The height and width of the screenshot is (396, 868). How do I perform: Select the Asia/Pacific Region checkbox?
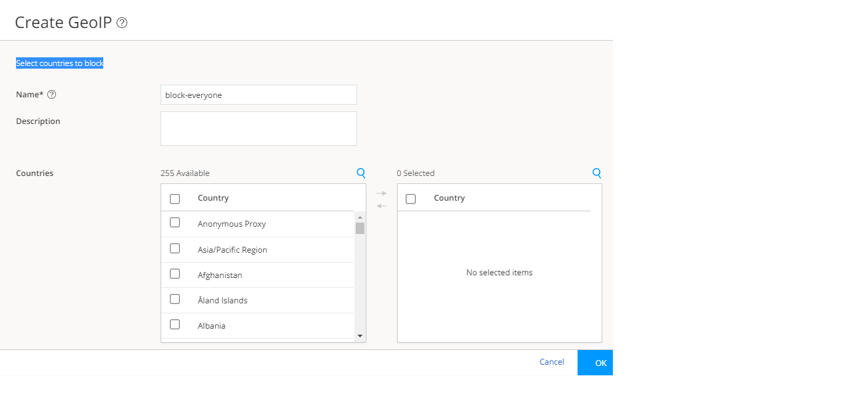tap(175, 248)
